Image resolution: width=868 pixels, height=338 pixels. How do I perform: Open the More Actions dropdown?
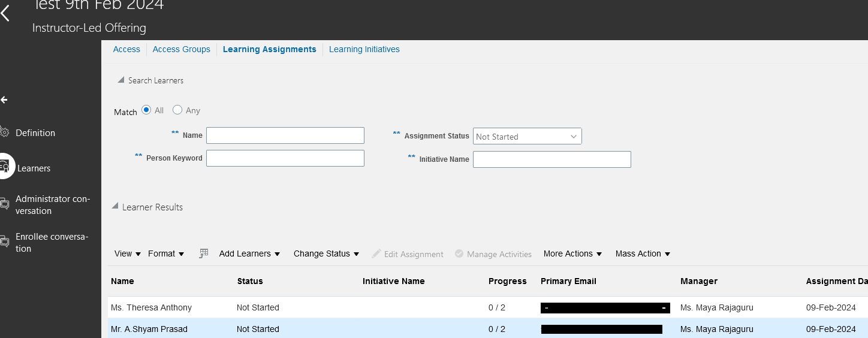pyautogui.click(x=572, y=253)
